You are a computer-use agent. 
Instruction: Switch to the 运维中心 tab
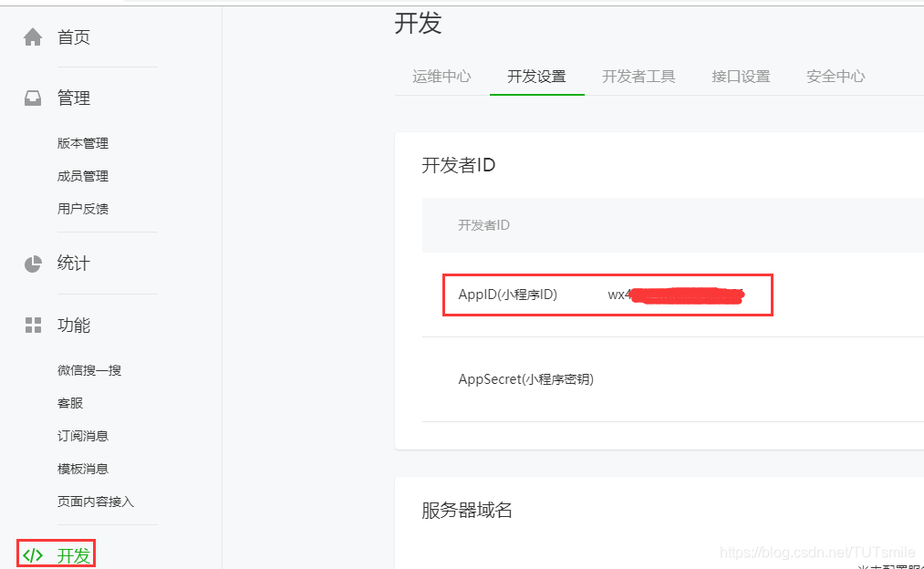(x=441, y=77)
